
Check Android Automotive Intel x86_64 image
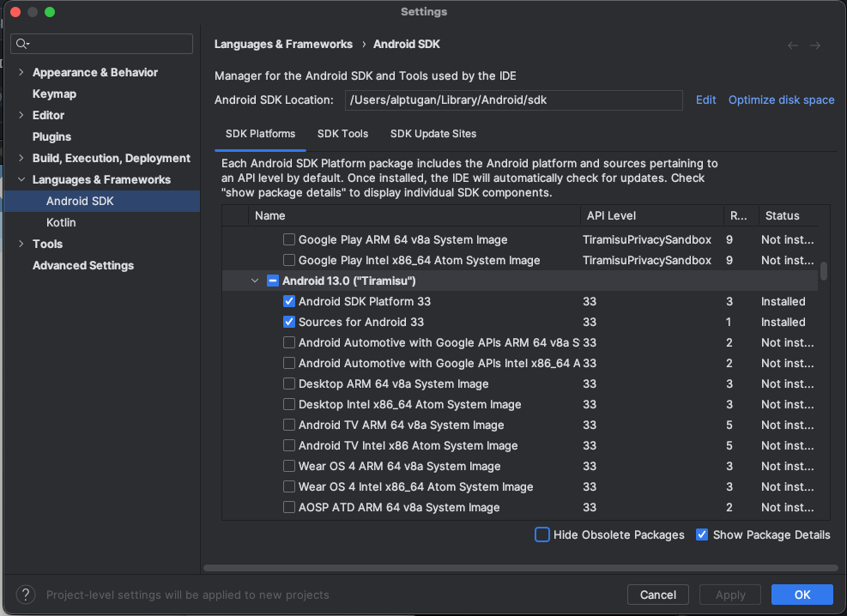click(289, 363)
